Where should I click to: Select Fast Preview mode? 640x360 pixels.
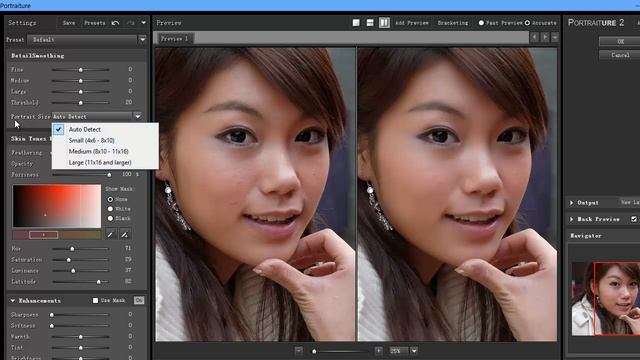(x=481, y=23)
